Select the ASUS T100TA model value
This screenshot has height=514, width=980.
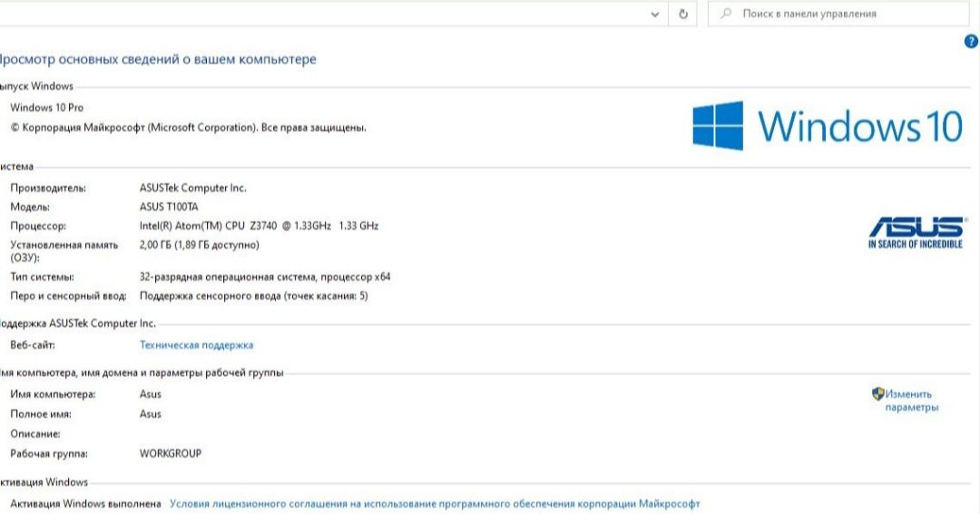pos(169,206)
